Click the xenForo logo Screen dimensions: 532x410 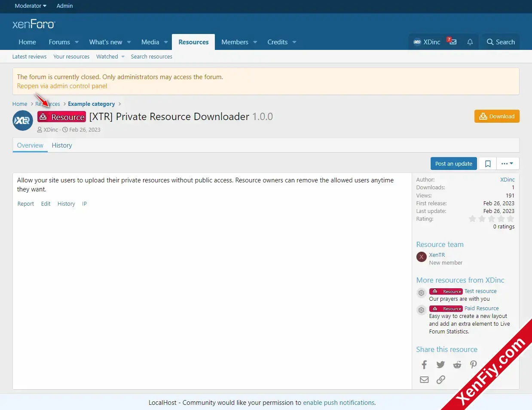[34, 25]
